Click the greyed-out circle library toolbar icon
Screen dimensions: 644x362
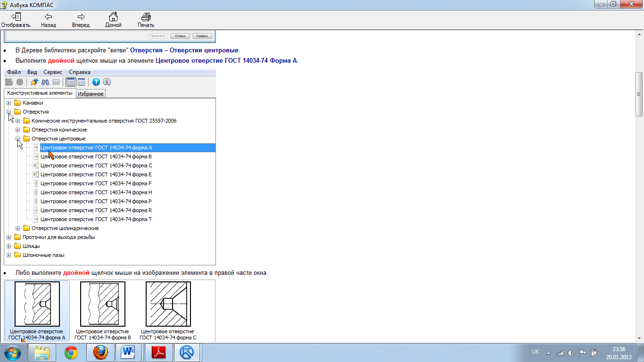pyautogui.click(x=20, y=82)
